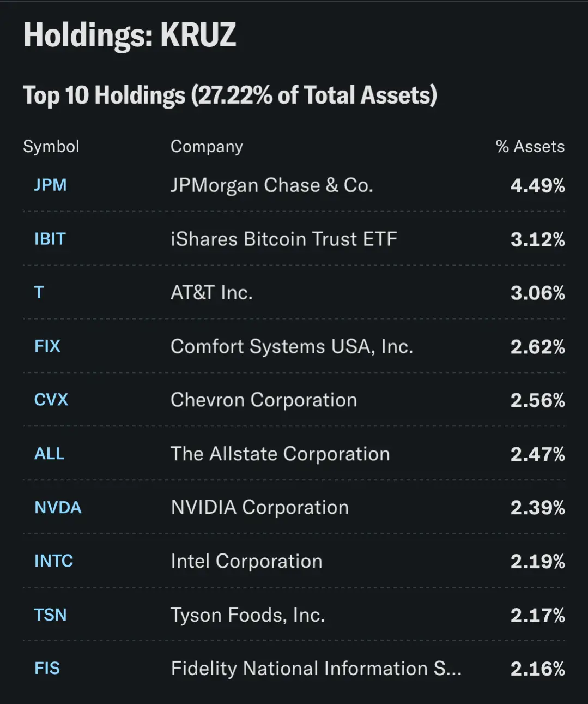The image size is (588, 704).
Task: Open the NVDA ticker link
Action: [x=58, y=508]
